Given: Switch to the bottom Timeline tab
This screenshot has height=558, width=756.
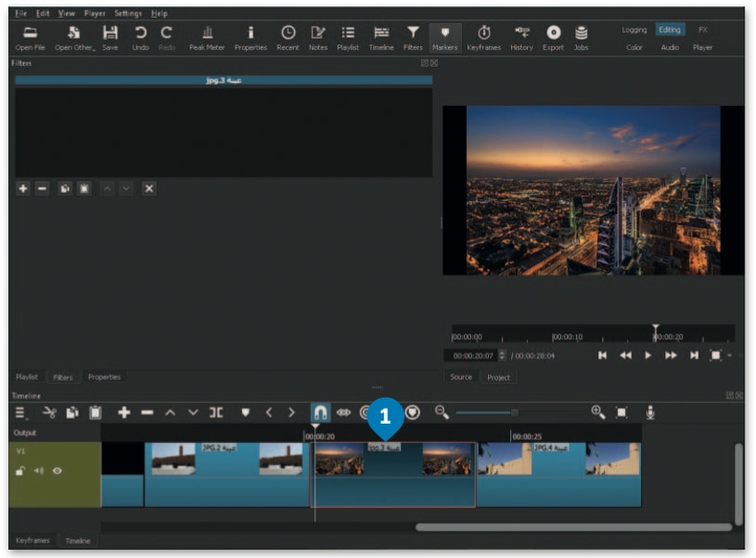Looking at the screenshot, I should [x=77, y=541].
